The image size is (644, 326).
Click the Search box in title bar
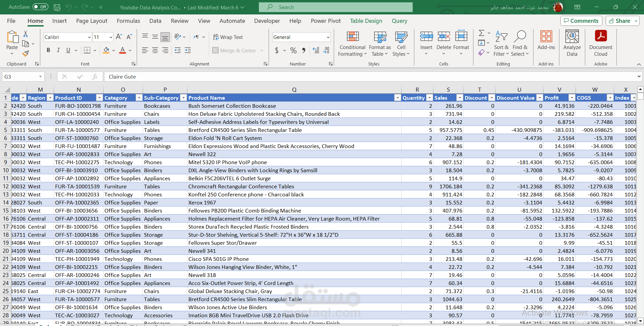(336, 7)
